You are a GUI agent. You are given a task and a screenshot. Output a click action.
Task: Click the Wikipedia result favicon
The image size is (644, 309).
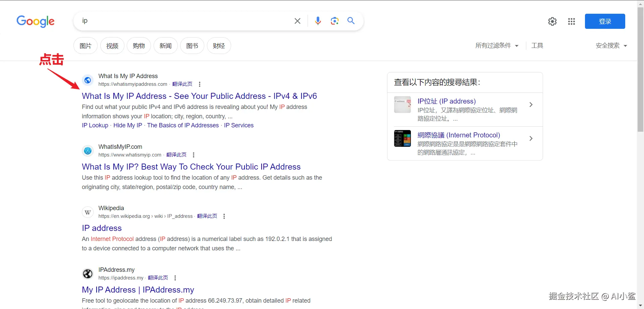(x=88, y=212)
